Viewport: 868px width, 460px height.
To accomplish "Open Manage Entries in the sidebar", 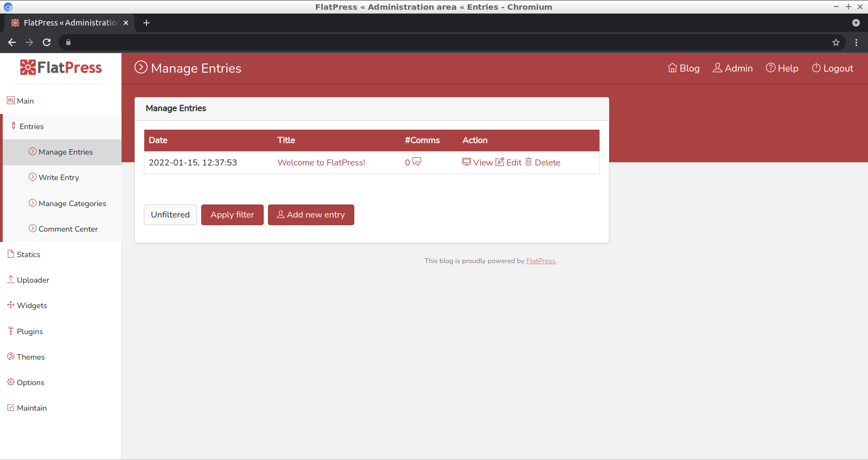I will (62, 152).
